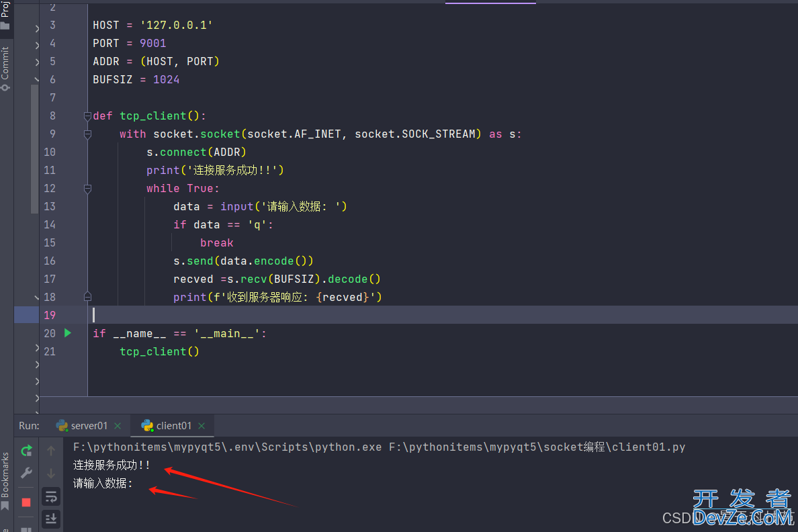Toggle soft-wrap in the console output
This screenshot has height=532, width=798.
coord(51,496)
